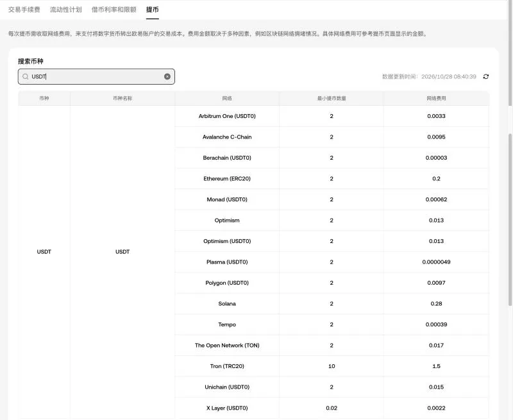
Task: Click the 0.017 TON fee value
Action: click(x=436, y=346)
